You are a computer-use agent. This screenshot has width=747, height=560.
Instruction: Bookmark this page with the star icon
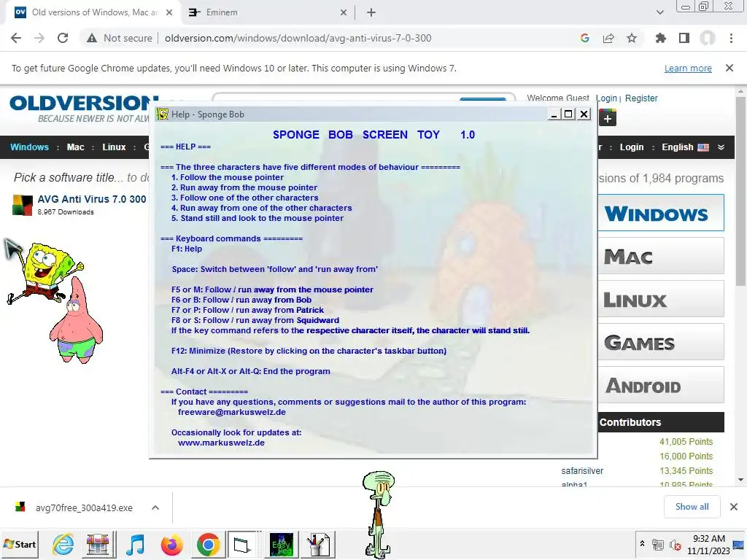pyautogui.click(x=632, y=38)
